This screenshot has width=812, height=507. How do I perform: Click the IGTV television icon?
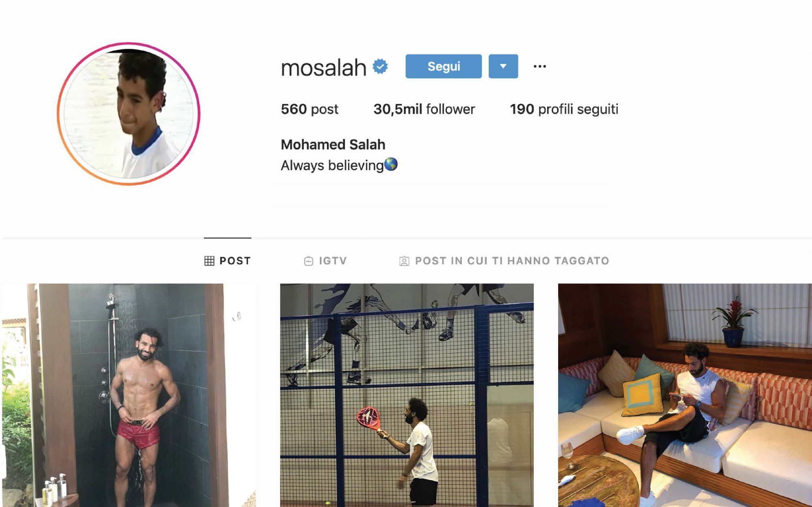click(309, 261)
